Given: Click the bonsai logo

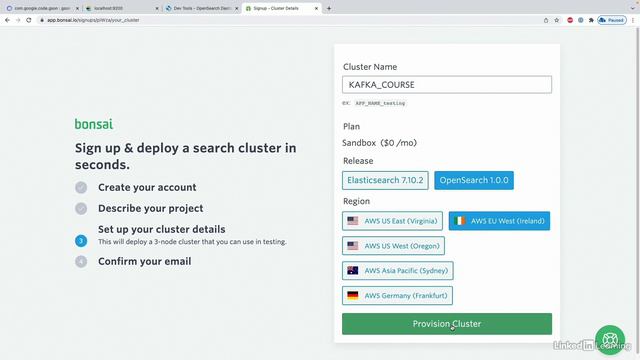Looking at the screenshot, I should pos(94,124).
